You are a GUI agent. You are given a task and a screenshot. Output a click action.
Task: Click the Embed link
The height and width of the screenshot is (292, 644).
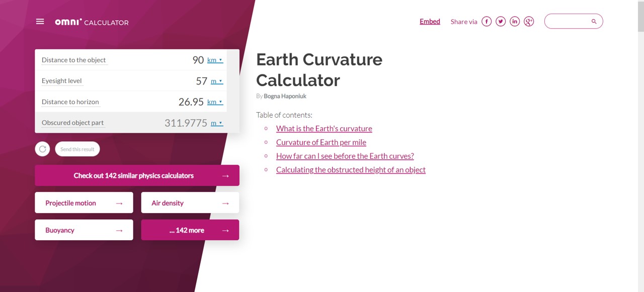pos(430,21)
